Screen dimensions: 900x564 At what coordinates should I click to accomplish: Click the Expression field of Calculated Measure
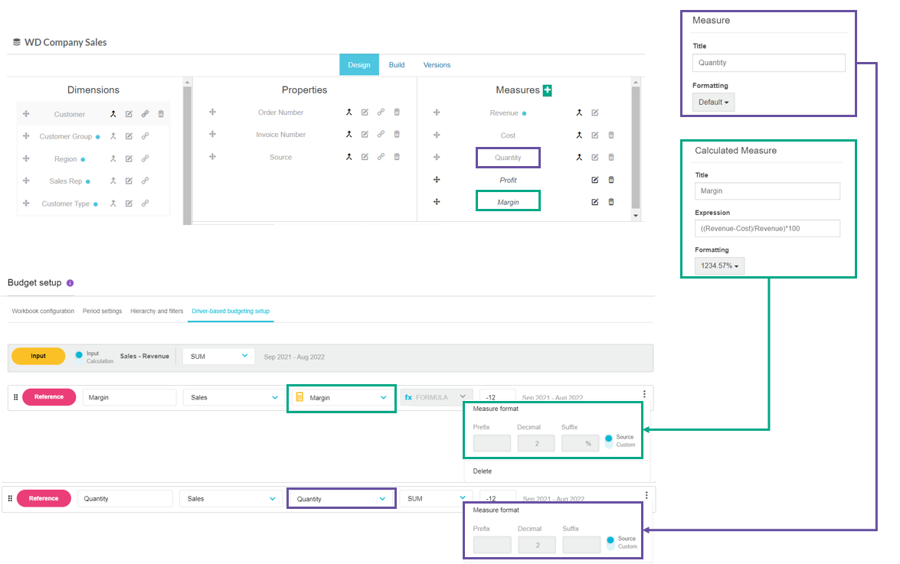click(767, 228)
